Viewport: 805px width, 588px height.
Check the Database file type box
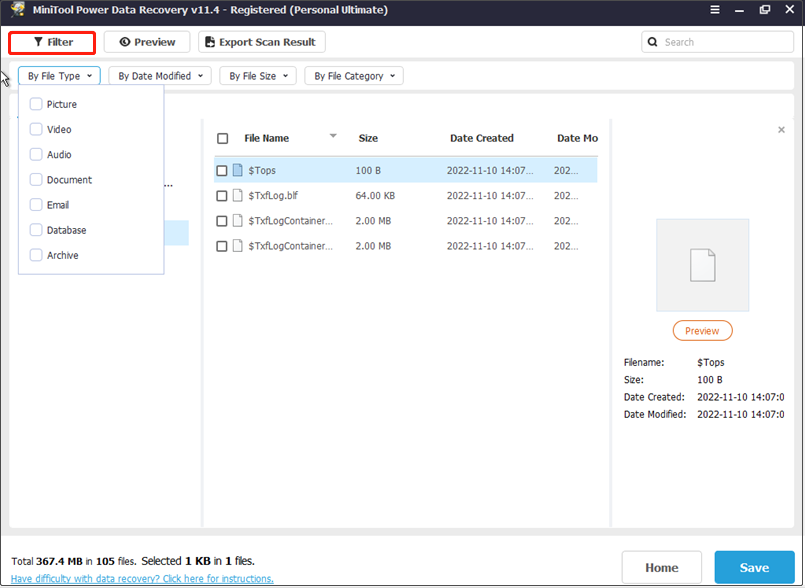[x=36, y=230]
